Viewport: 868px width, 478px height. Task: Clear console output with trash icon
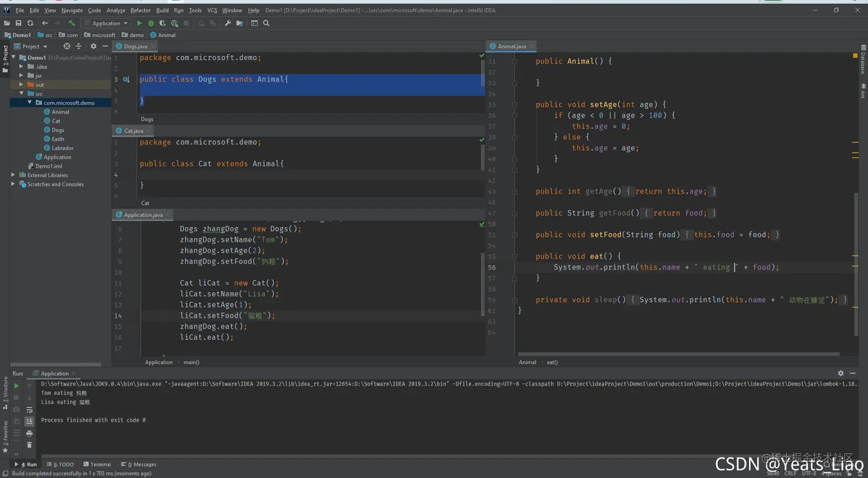tap(29, 445)
